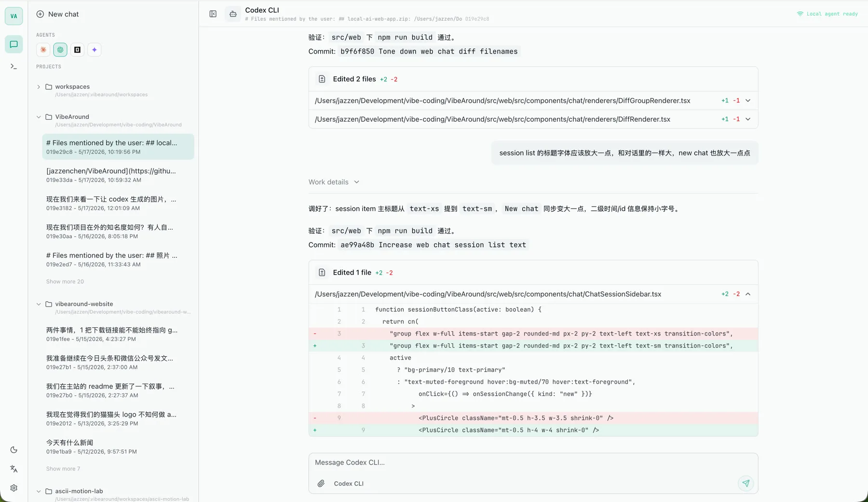This screenshot has width=868, height=502.
Task: Open session 019e1fee in vibearound-website
Action: 118,334
